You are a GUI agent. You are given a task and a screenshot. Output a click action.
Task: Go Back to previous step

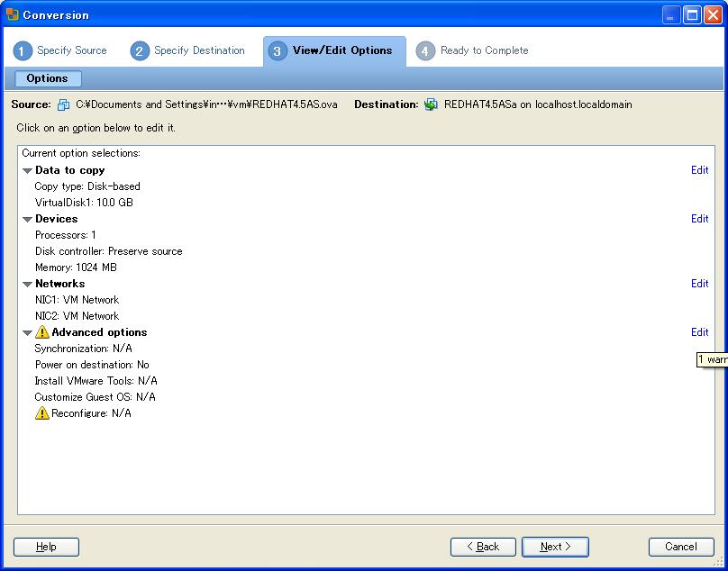[x=483, y=547]
